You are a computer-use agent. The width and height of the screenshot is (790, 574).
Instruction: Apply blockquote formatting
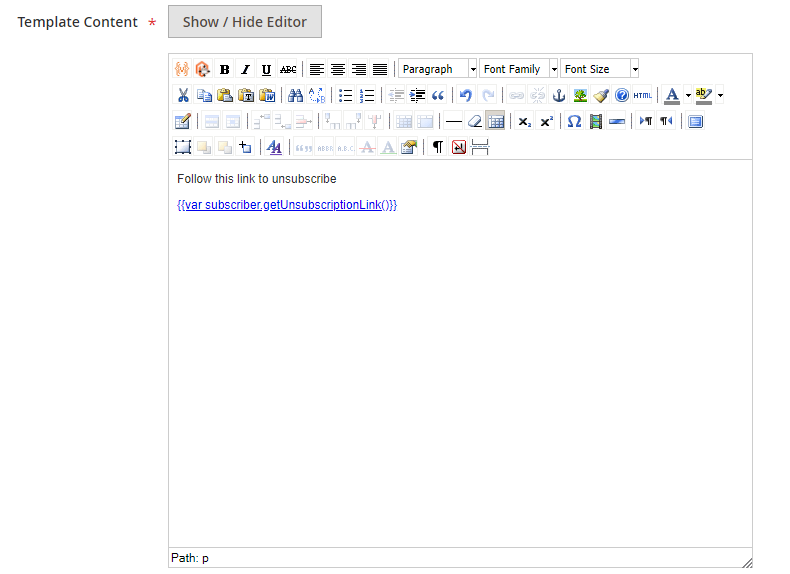pos(438,95)
